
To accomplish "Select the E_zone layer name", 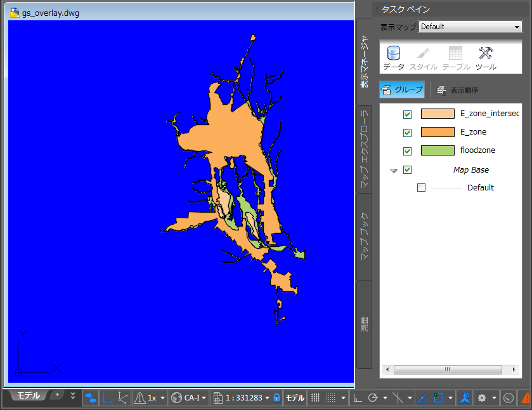I will (x=473, y=132).
